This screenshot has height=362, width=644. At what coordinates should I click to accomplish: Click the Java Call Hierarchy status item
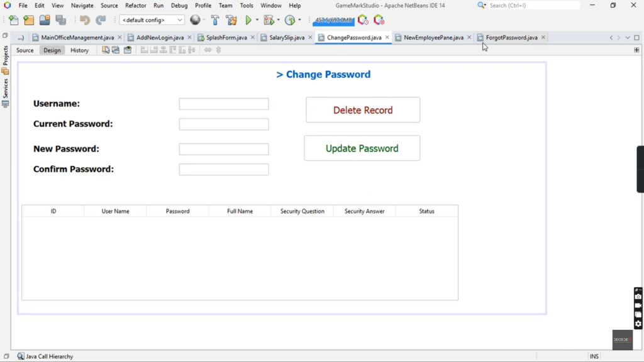45,356
